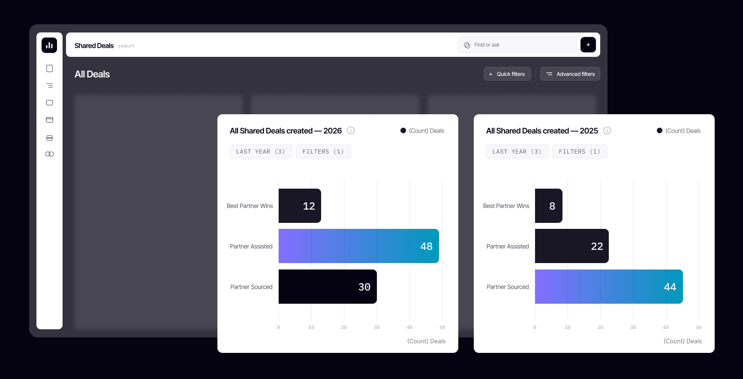The image size is (743, 379).
Task: Select the Partner Assisted bar showing 48
Action: pyautogui.click(x=359, y=246)
